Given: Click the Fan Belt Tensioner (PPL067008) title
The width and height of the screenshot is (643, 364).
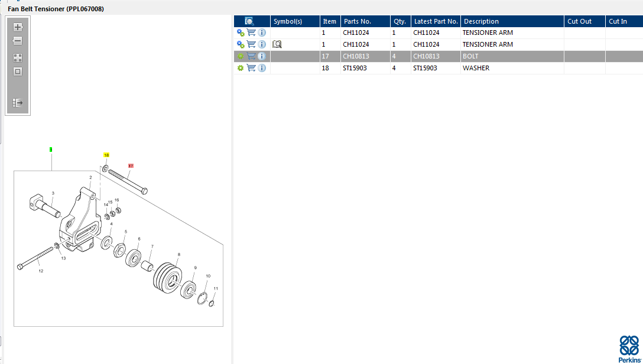Looking at the screenshot, I should 56,9.
